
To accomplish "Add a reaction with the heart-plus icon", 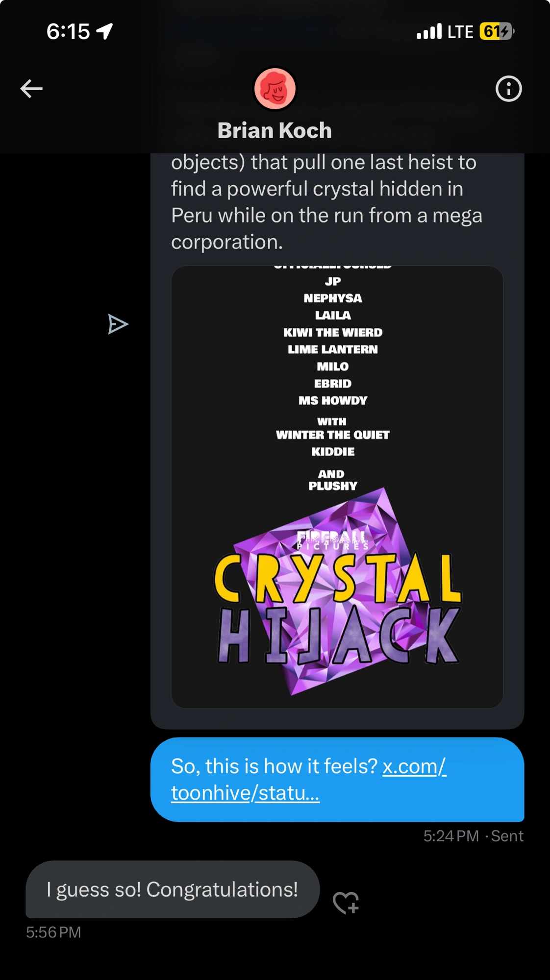I will (346, 902).
